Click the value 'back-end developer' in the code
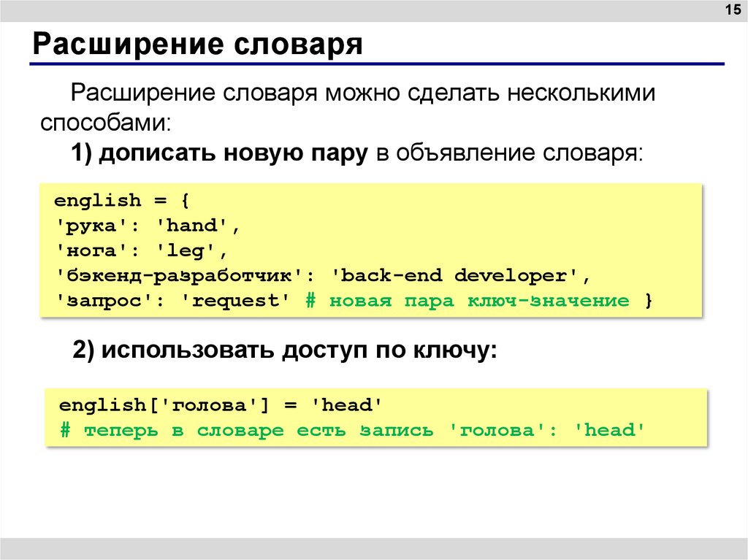748x560 pixels. pos(460,276)
